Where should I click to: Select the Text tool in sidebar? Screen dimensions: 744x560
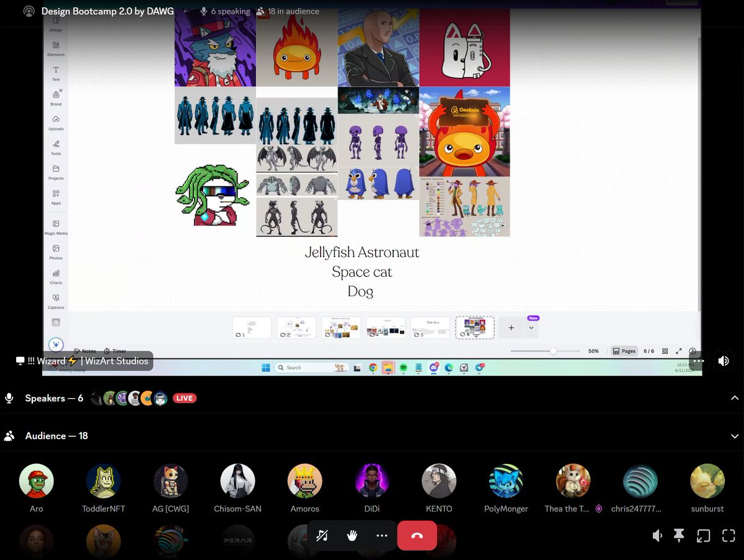coord(56,73)
